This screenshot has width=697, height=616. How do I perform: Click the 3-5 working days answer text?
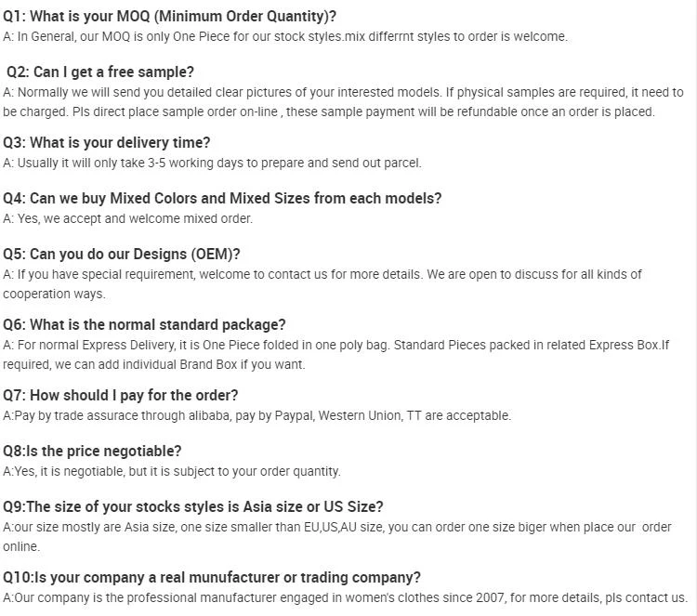[x=212, y=164]
